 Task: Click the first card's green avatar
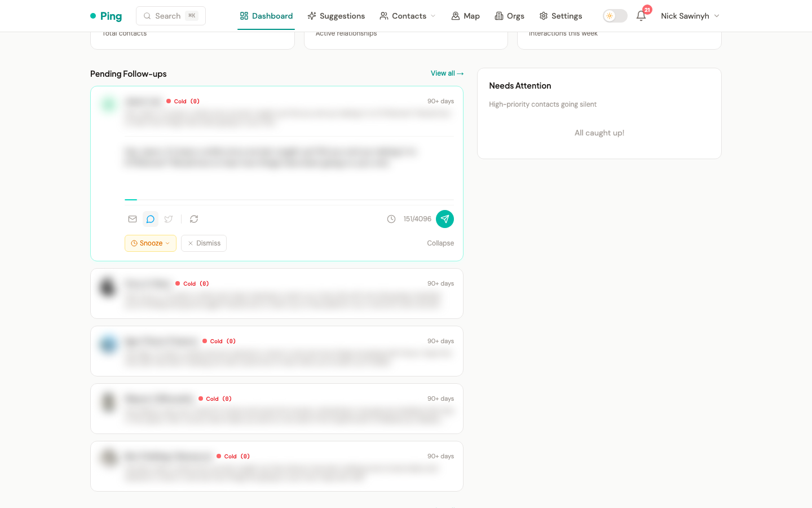coord(108,104)
